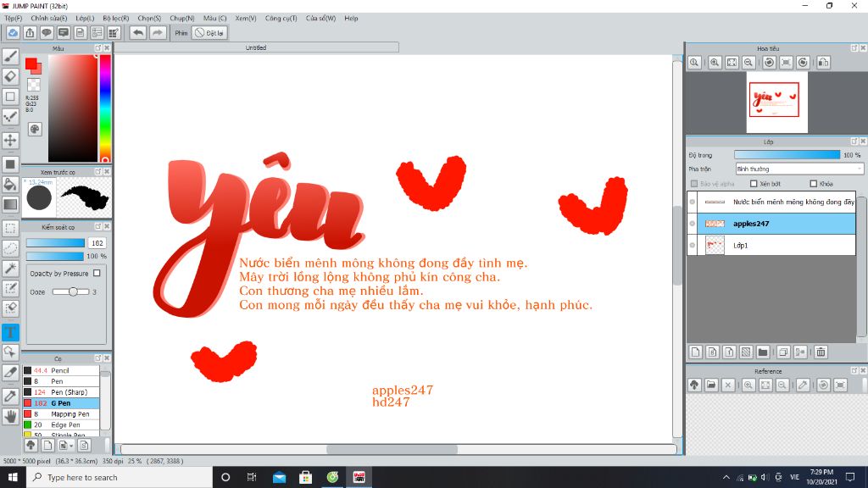Select the Pen (Sharp) brush
Image resolution: width=868 pixels, height=488 pixels.
point(61,392)
